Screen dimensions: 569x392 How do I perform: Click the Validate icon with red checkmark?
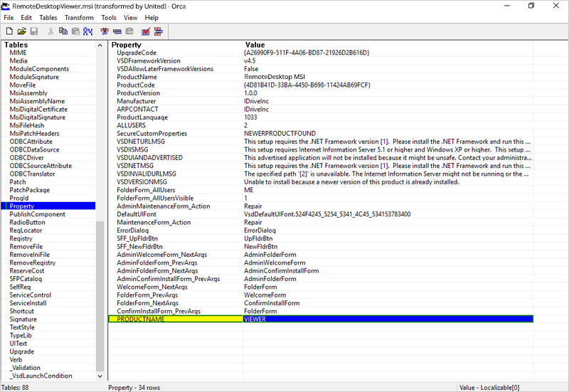click(146, 31)
